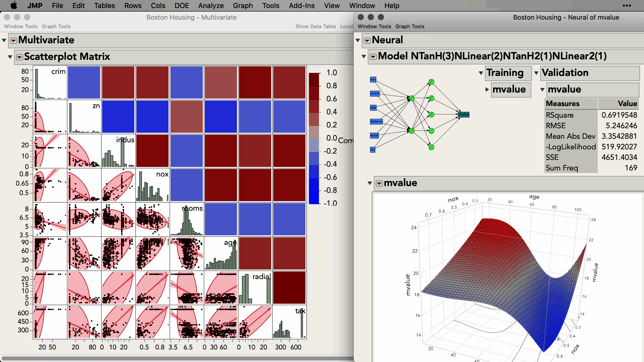Collapse the Scatterplot Matrix section
644x362 pixels.
click(10, 57)
